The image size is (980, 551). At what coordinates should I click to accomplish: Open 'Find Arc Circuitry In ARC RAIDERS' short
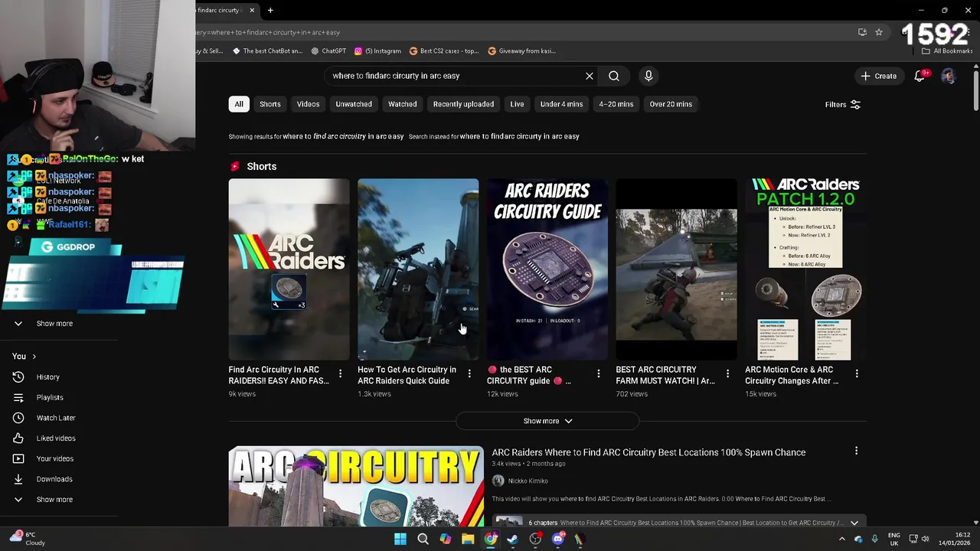289,269
